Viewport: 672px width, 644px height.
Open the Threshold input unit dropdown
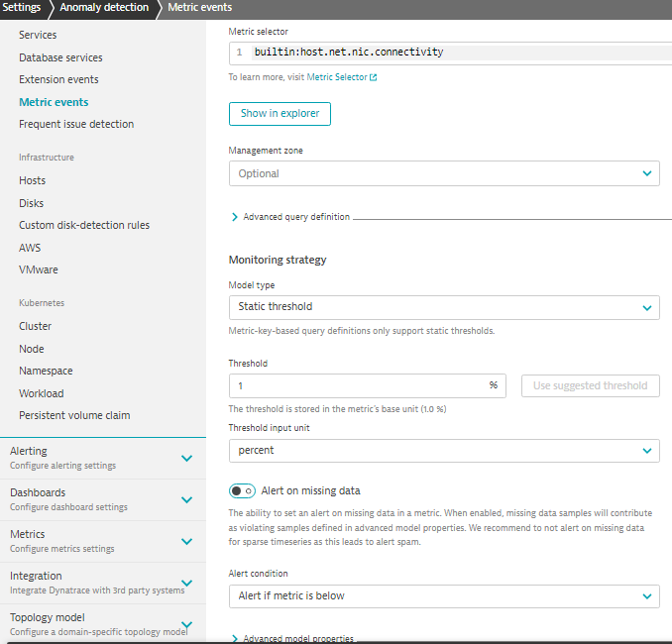[443, 450]
